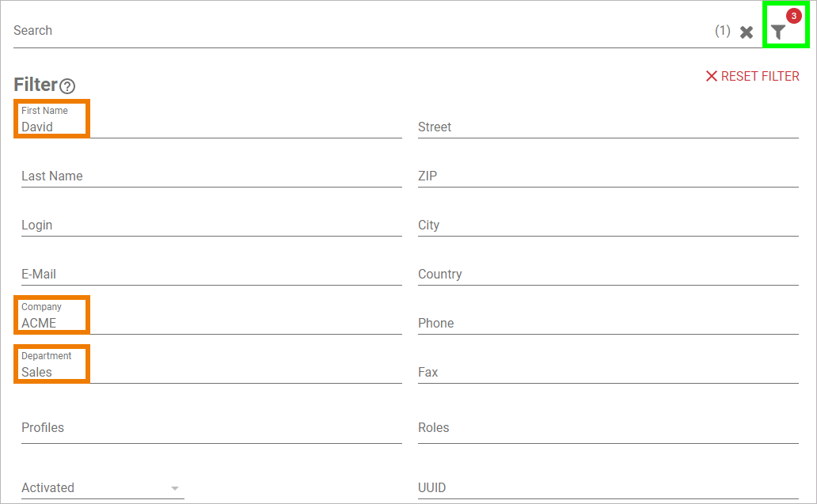
Task: Focus the Phone filter field
Action: [x=607, y=324]
